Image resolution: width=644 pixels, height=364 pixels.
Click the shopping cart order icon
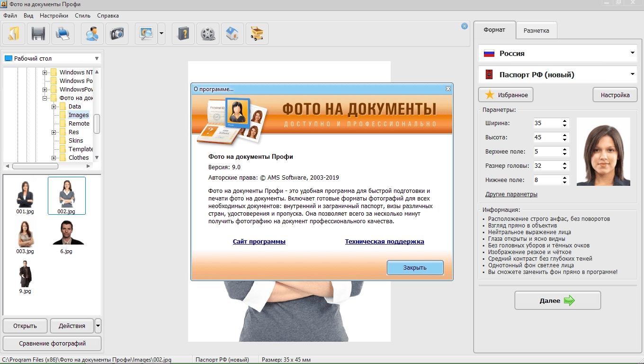(x=257, y=34)
